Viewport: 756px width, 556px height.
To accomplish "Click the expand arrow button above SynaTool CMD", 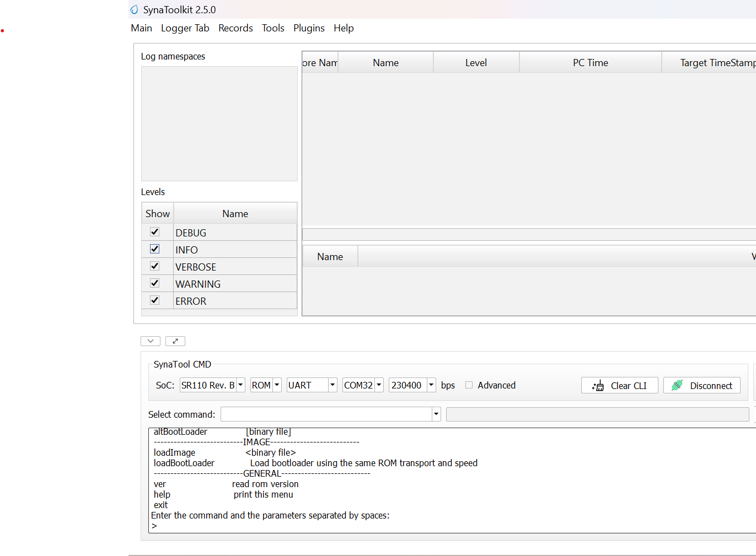I will click(175, 341).
